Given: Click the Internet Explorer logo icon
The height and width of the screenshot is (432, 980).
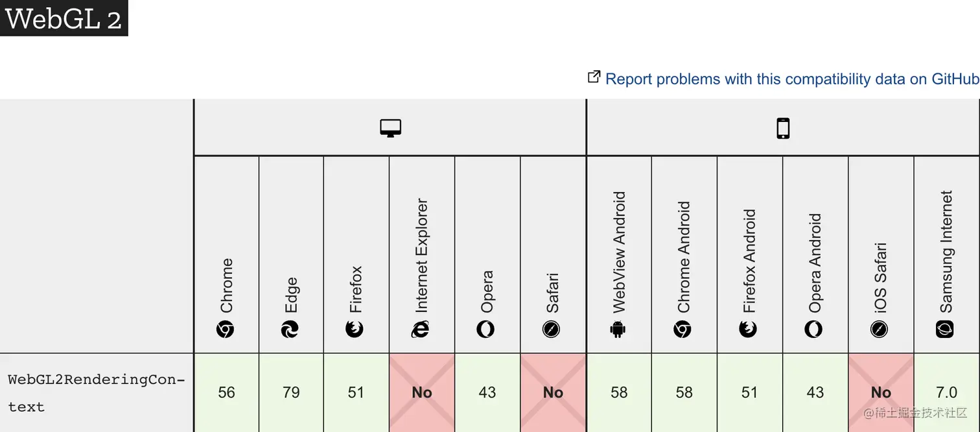Looking at the screenshot, I should tap(421, 330).
